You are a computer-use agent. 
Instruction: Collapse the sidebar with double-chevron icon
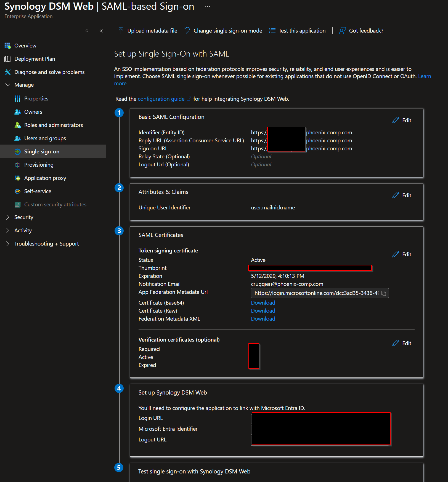click(x=101, y=31)
